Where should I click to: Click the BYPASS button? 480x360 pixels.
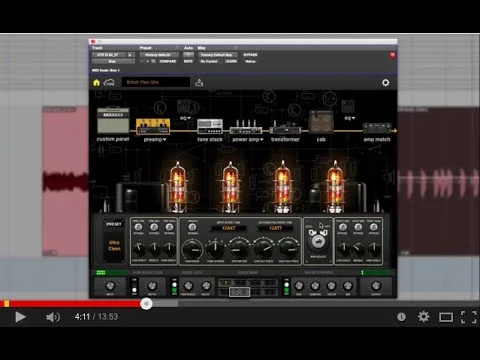pyautogui.click(x=250, y=55)
